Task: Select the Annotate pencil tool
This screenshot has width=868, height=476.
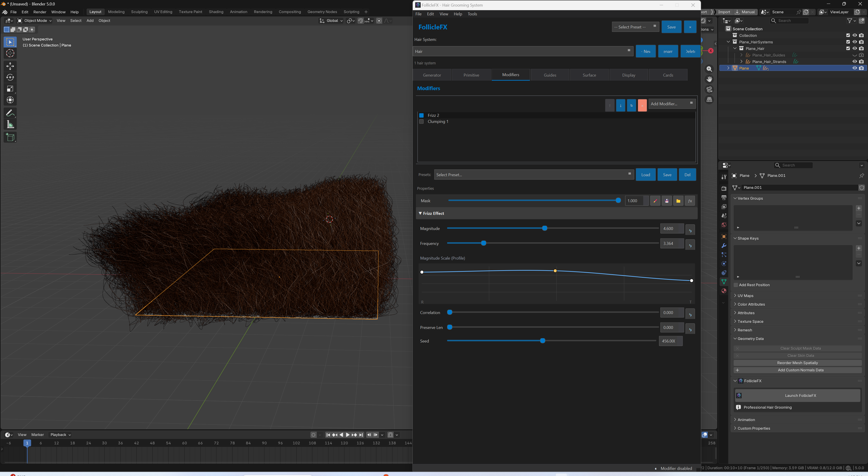Action: [x=10, y=113]
